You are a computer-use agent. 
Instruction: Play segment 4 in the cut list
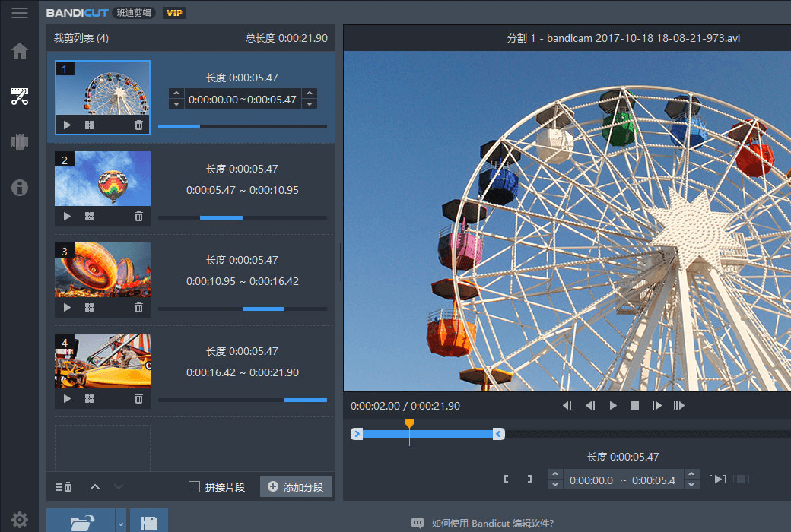pos(67,399)
